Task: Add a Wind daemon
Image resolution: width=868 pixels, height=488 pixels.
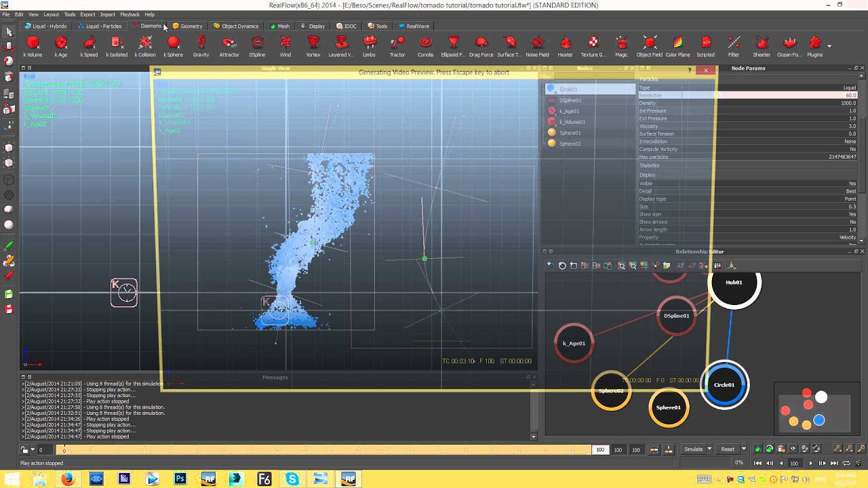Action: 285,46
